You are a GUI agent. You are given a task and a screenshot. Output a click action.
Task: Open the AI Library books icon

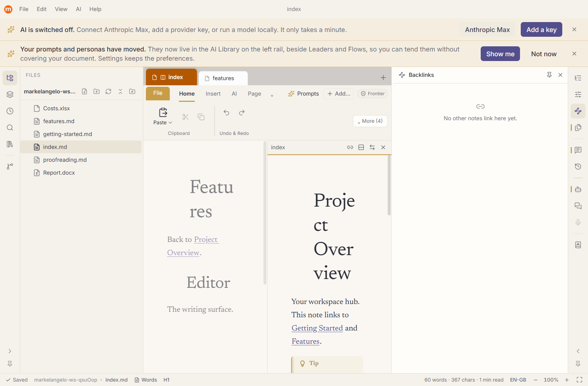10,144
